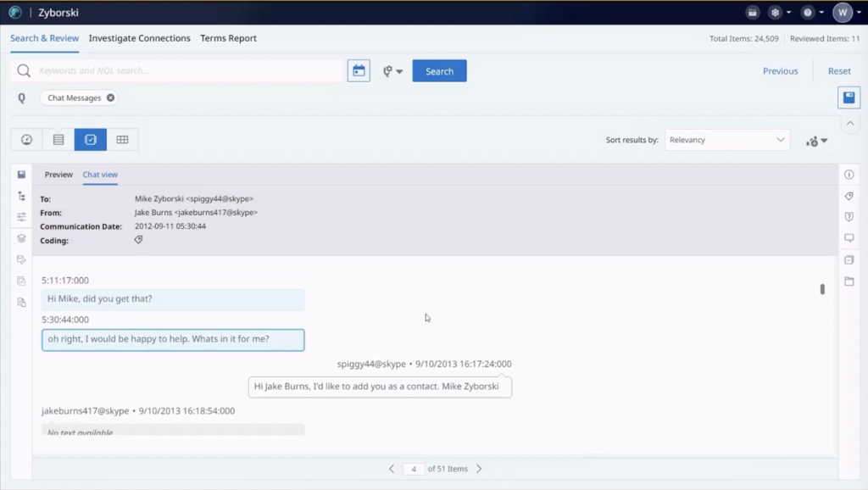This screenshot has height=490, width=868.
Task: Click the 5:30:44:000 timestamp
Action: pyautogui.click(x=64, y=320)
